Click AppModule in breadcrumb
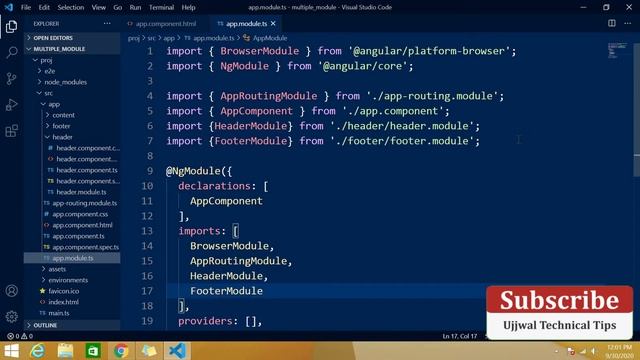The image size is (640, 360). pos(269,38)
